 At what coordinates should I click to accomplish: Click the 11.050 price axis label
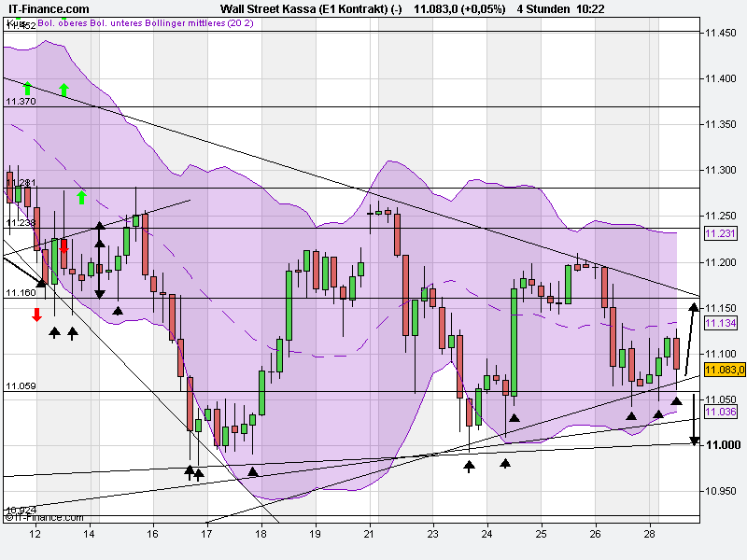point(720,399)
